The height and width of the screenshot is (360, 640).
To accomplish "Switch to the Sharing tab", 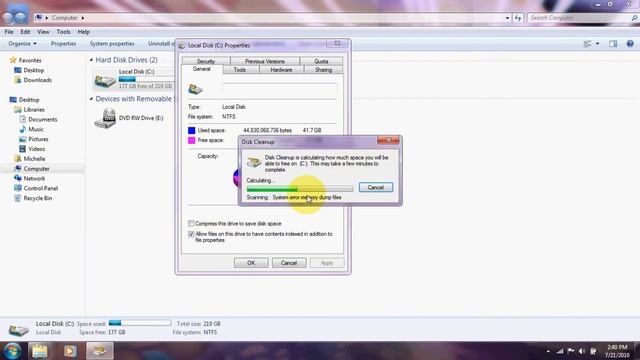I will (x=323, y=70).
